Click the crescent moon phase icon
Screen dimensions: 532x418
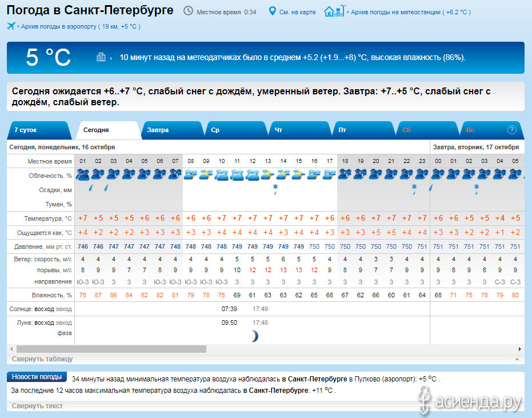(x=254, y=336)
